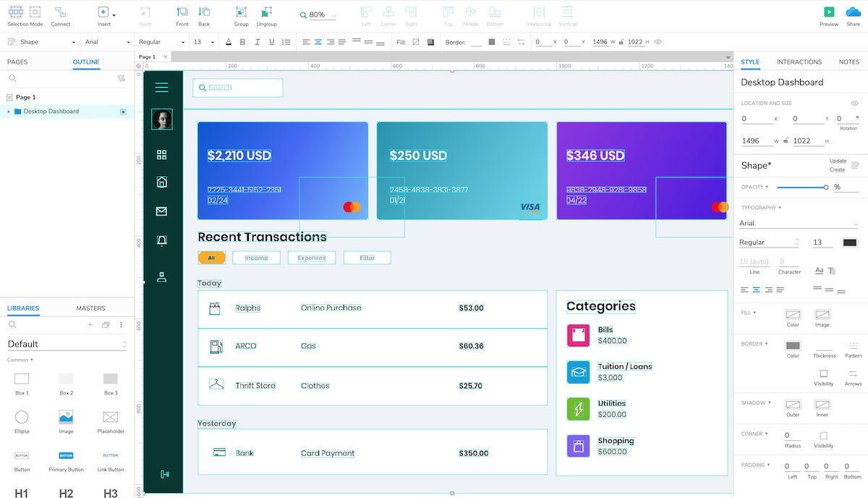Viewport: 868px width, 498px height.
Task: Click the Opacity slider handle
Action: 825,187
